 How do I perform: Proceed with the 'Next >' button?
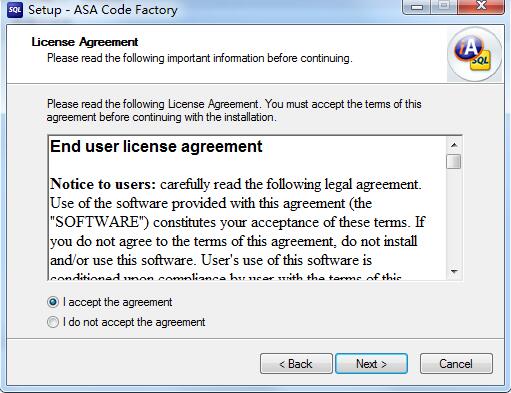point(371,364)
